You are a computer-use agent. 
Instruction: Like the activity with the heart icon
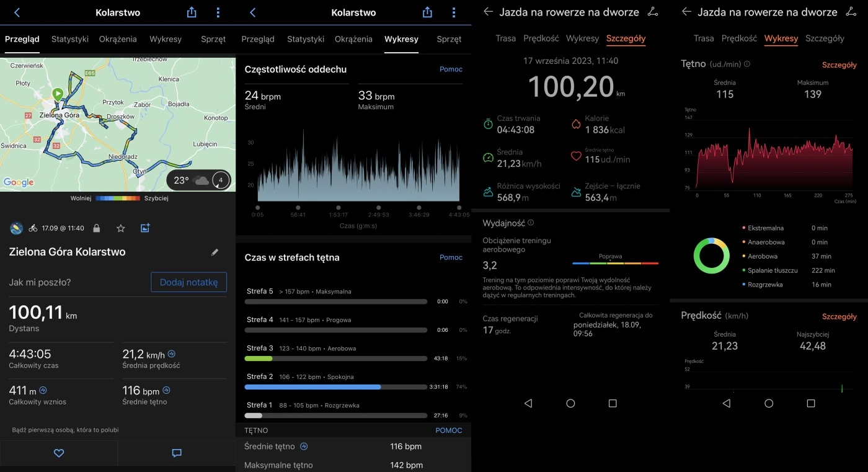[59, 453]
